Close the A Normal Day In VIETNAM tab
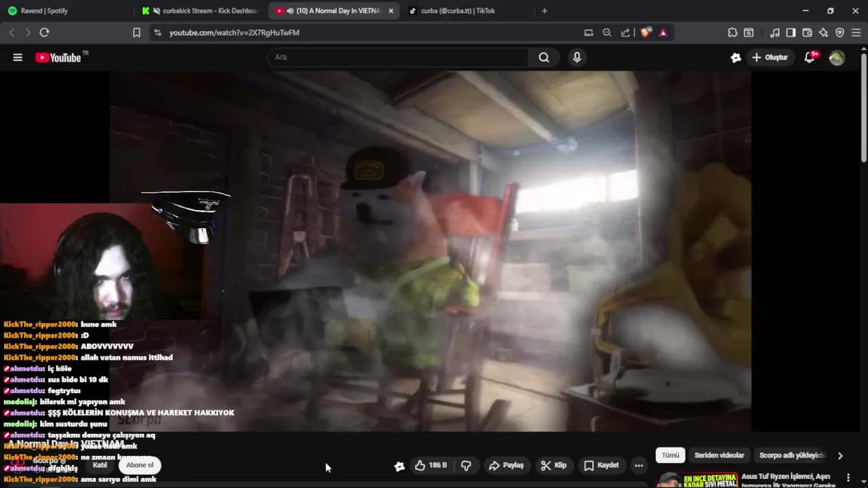Viewport: 868px width, 488px height. pyautogui.click(x=391, y=11)
